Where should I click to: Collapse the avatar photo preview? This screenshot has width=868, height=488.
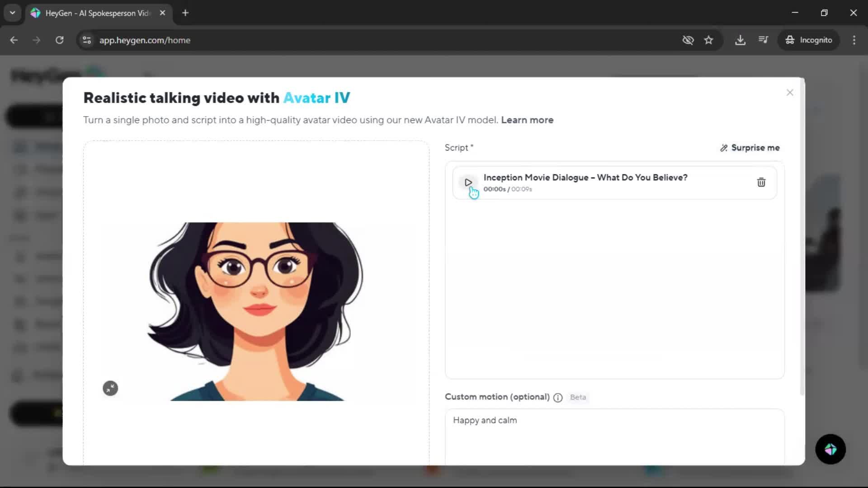click(110, 388)
